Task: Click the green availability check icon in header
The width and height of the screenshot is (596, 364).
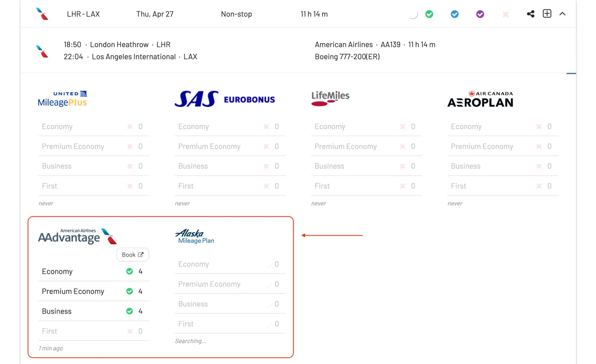Action: pyautogui.click(x=429, y=14)
